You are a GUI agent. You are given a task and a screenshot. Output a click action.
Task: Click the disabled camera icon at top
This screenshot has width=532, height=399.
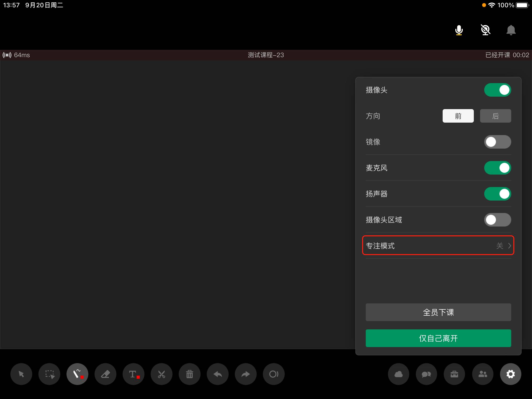[x=485, y=30]
